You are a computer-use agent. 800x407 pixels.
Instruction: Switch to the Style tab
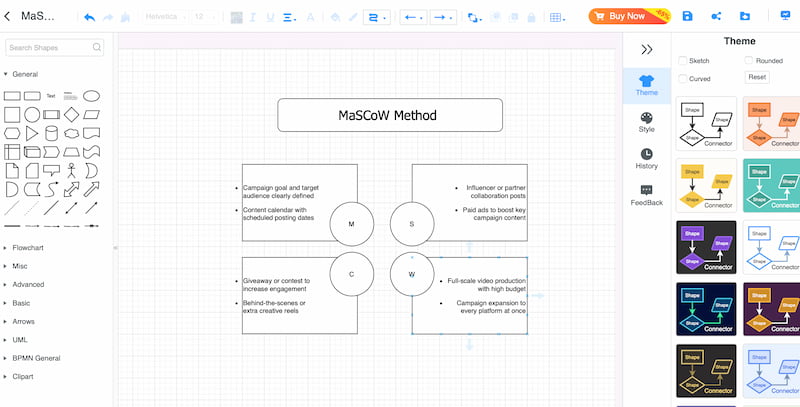pyautogui.click(x=646, y=122)
